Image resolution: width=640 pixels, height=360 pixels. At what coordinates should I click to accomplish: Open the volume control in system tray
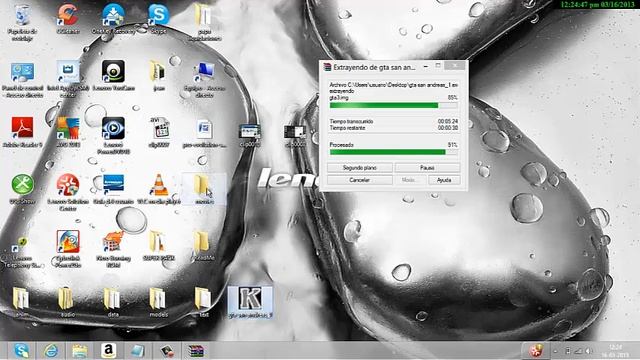(x=589, y=351)
